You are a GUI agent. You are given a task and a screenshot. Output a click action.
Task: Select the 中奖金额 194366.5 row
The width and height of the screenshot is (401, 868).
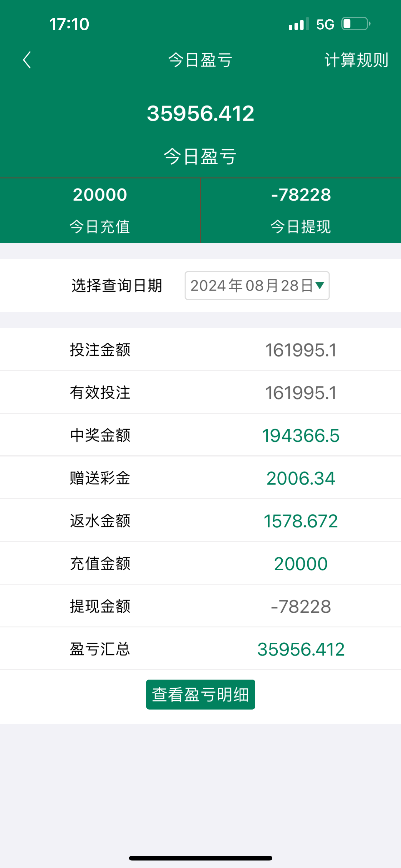pos(200,435)
